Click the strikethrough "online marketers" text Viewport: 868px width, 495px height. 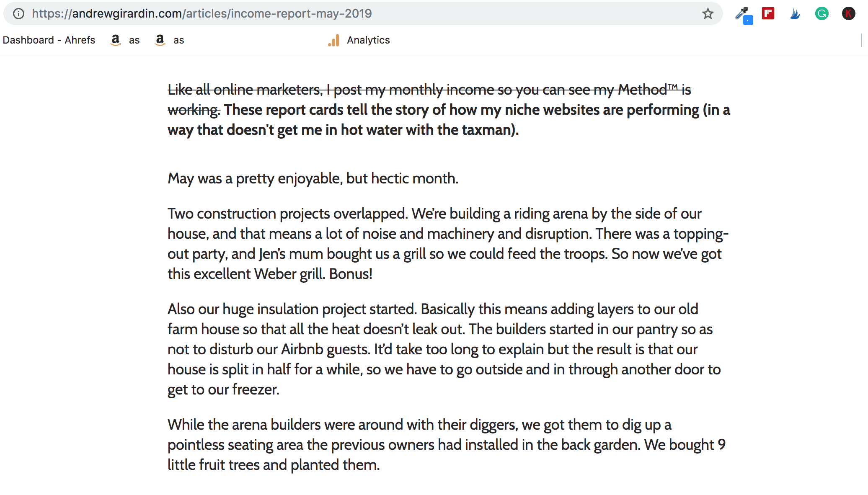click(x=268, y=90)
